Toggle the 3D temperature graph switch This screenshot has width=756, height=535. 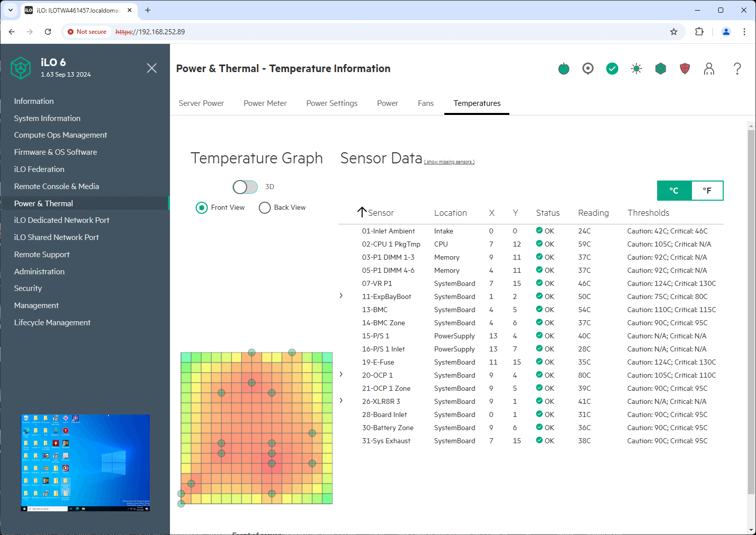pyautogui.click(x=245, y=187)
